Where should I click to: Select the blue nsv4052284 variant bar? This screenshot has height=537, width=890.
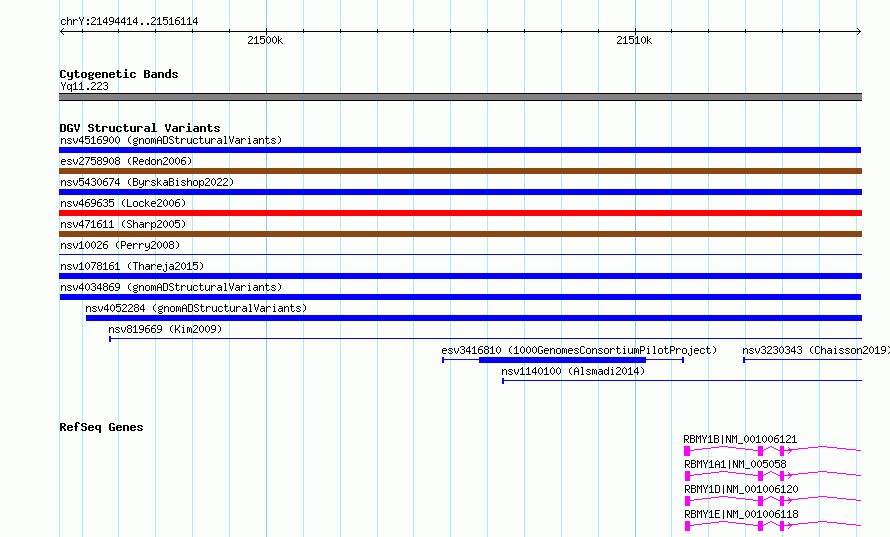(474, 318)
